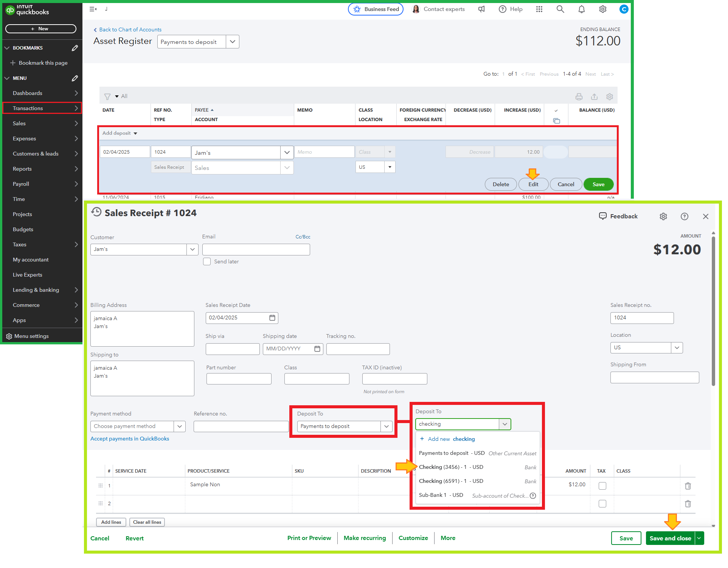Open the Reports menu
The image size is (728, 568).
point(42,169)
